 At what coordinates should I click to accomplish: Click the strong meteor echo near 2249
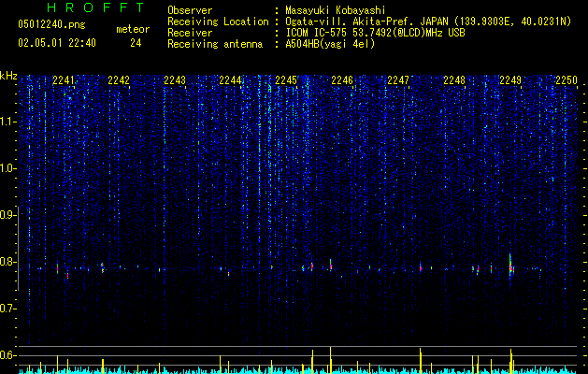[510, 266]
